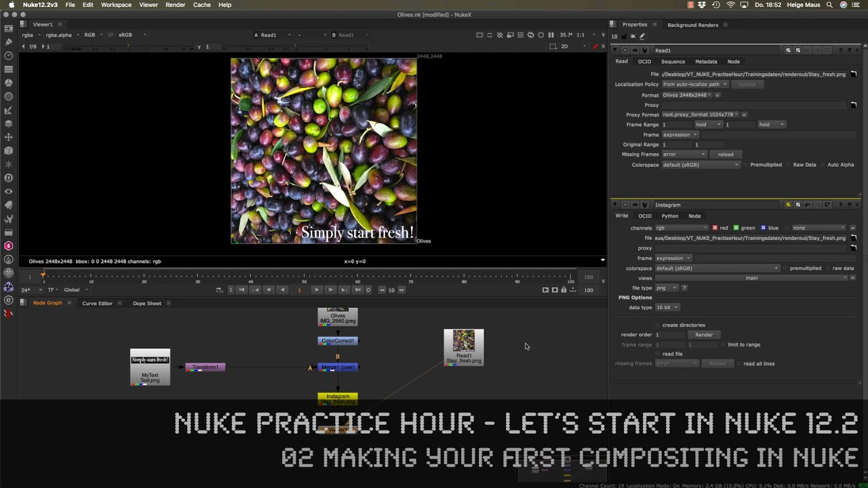
Task: Click the views main selector field
Action: pos(751,278)
